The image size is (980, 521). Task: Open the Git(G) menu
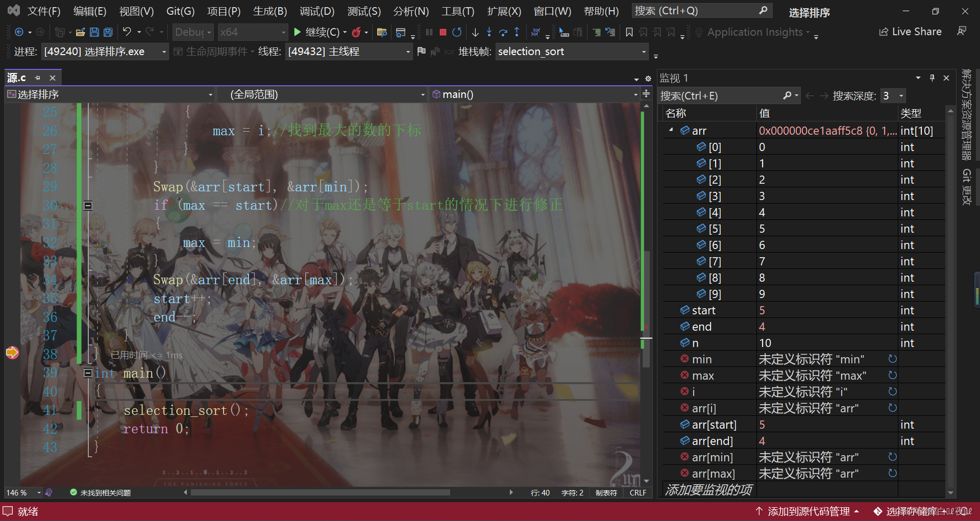coord(180,11)
